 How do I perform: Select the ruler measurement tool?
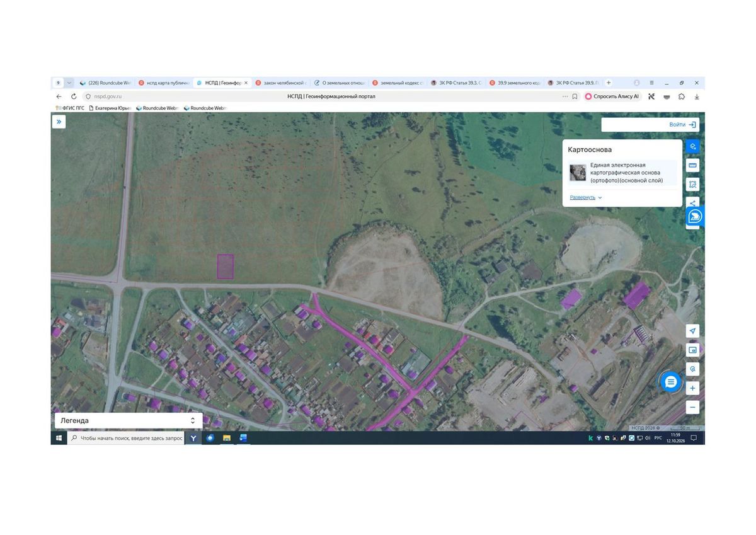point(692,165)
